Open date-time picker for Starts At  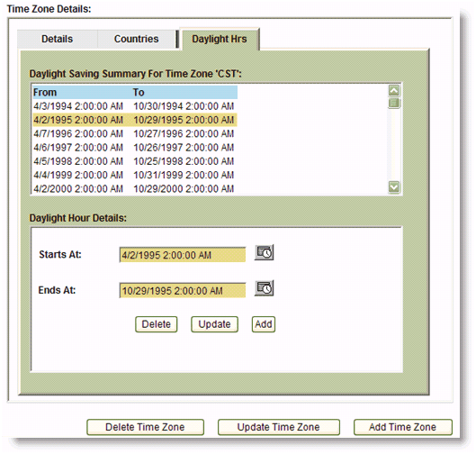pos(264,252)
